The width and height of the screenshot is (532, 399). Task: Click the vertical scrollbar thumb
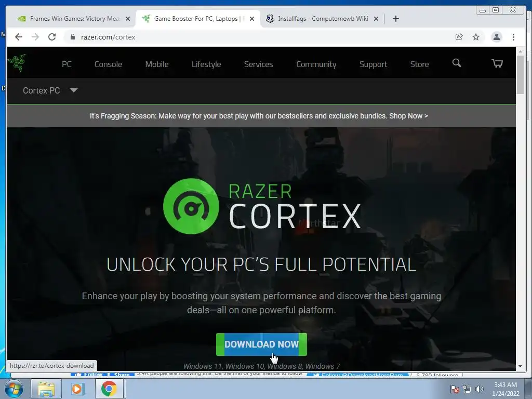point(520,75)
